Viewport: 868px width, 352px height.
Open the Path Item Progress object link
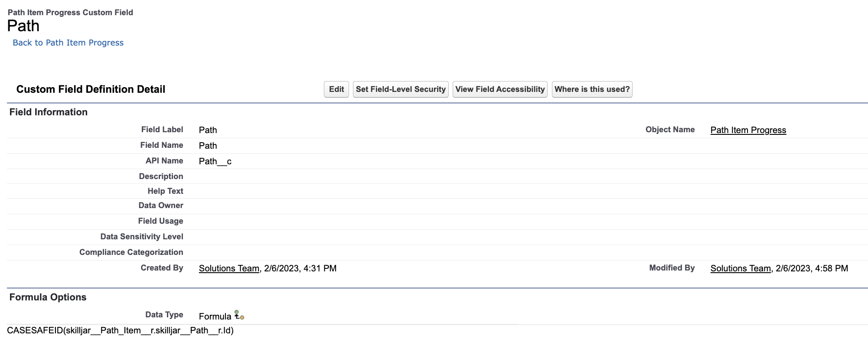748,130
